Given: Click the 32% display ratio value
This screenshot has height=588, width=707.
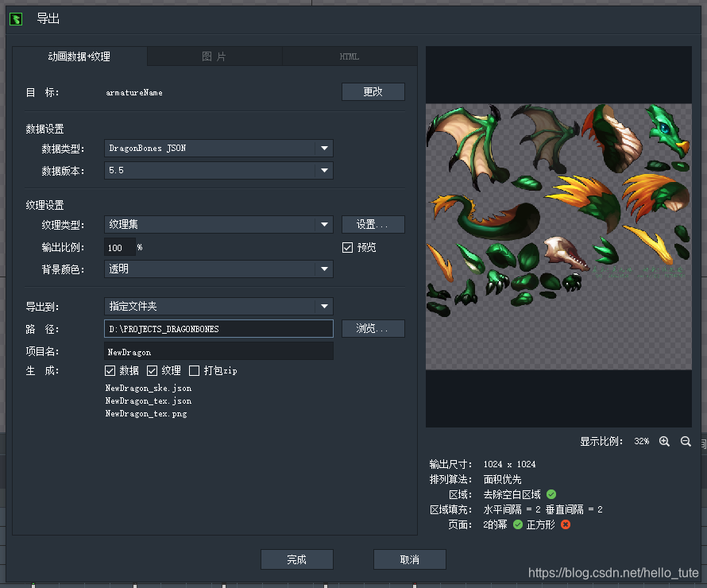Looking at the screenshot, I should click(642, 441).
